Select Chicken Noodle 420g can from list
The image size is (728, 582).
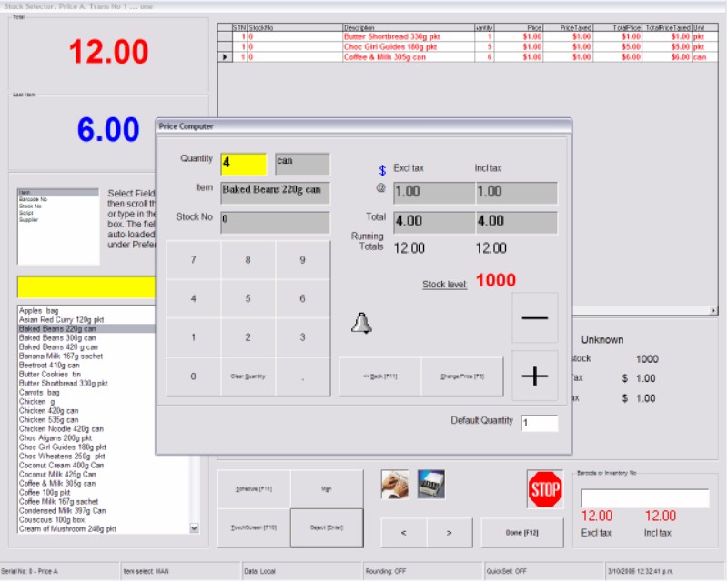click(x=61, y=429)
